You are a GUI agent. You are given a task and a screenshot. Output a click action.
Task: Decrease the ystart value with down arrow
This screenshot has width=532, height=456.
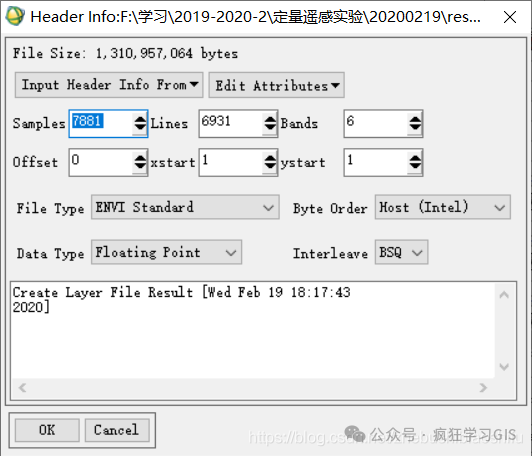pos(415,166)
